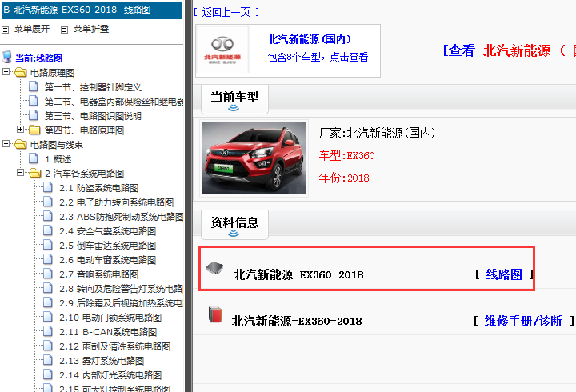Click the document icon for 第一节、控制器针脚定义

pyautogui.click(x=34, y=86)
